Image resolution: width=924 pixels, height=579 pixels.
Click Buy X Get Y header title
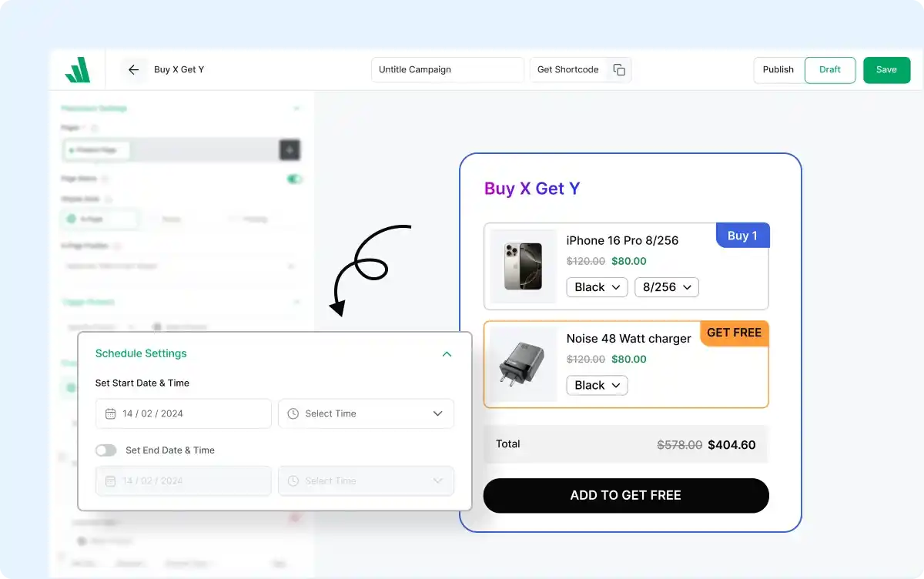[x=179, y=70]
